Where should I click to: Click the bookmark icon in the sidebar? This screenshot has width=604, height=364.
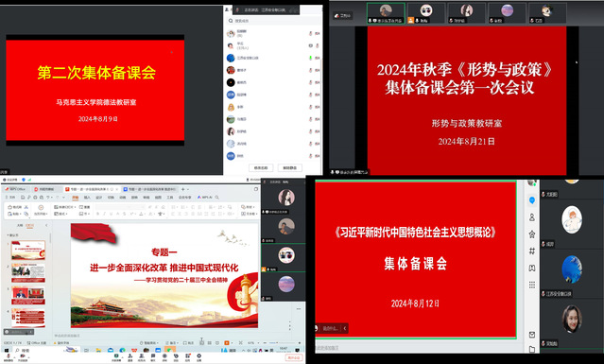pos(532,269)
